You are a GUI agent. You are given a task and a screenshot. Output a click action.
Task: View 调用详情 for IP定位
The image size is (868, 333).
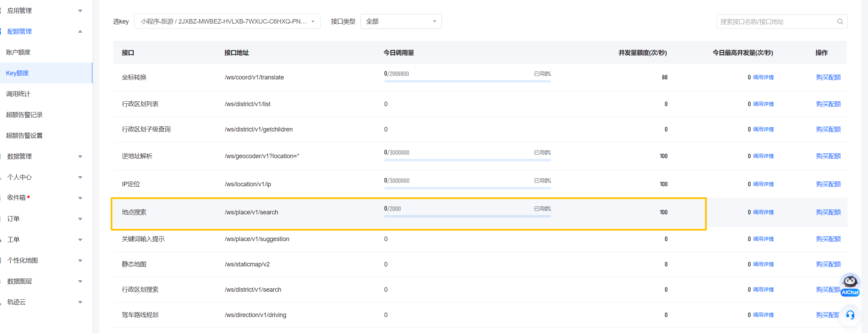[763, 184]
